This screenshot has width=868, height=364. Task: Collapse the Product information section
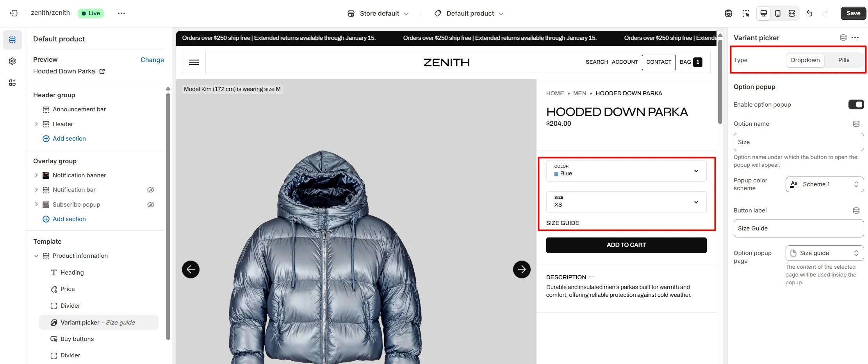pyautogui.click(x=36, y=256)
